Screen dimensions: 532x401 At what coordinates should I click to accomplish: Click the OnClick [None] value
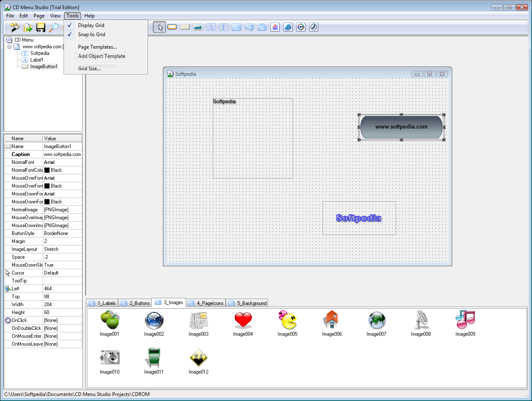pos(62,320)
